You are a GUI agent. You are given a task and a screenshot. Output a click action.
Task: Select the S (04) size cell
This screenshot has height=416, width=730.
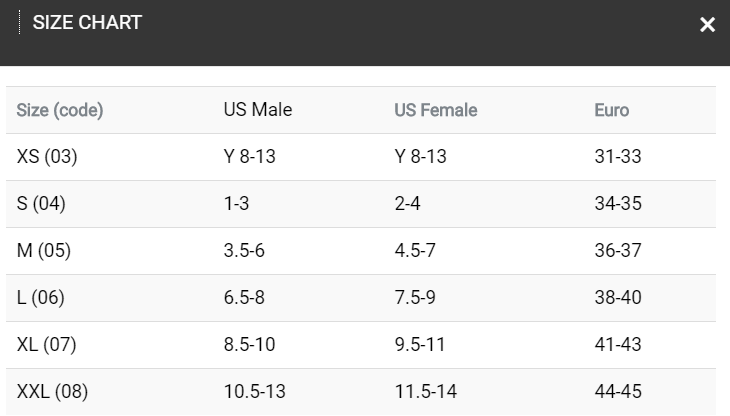point(41,204)
